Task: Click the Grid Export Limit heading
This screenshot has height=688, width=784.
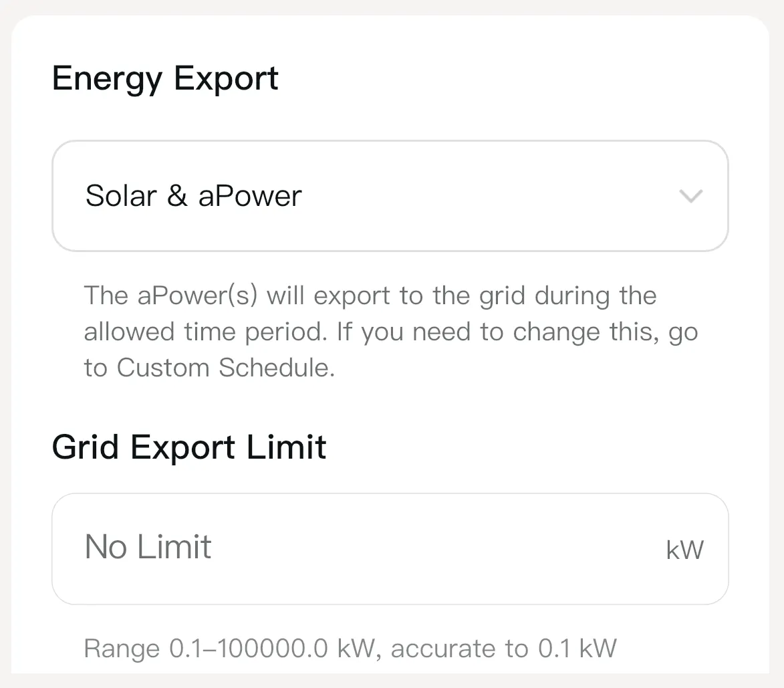Action: coord(189,447)
